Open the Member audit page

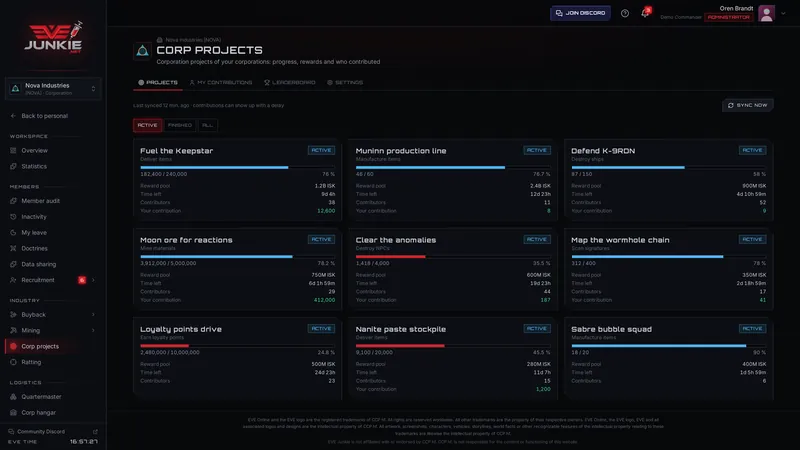tap(41, 201)
